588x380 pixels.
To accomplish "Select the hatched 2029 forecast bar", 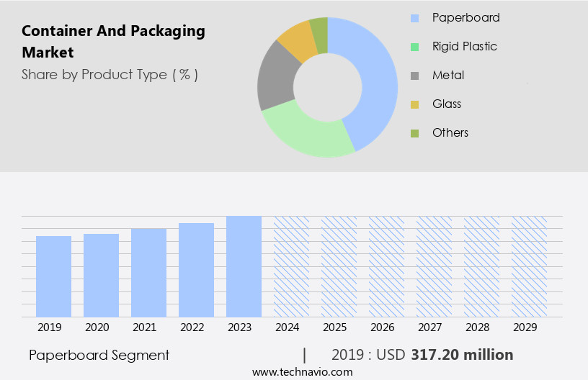I will (529, 266).
